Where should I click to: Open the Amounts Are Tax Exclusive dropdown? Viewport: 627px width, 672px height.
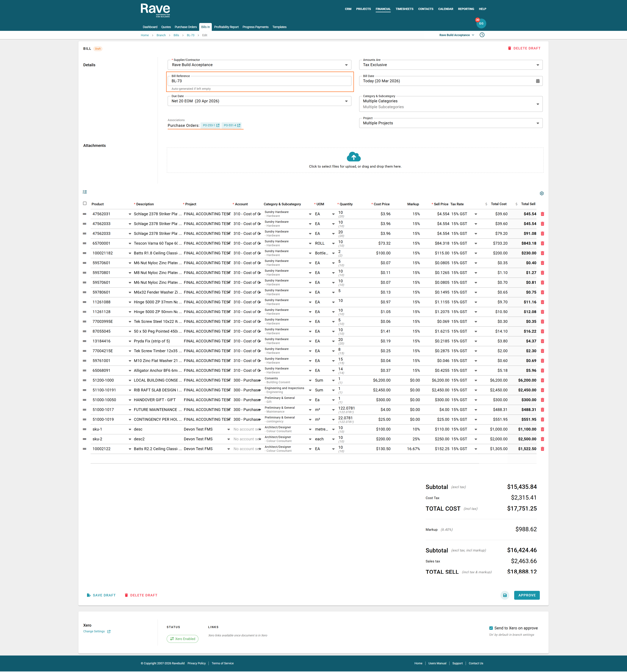coord(537,65)
